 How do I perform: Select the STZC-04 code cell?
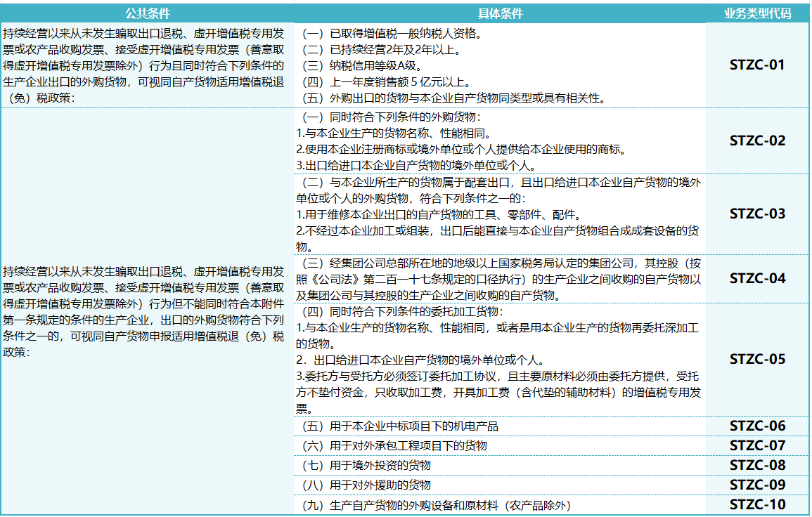click(x=757, y=278)
